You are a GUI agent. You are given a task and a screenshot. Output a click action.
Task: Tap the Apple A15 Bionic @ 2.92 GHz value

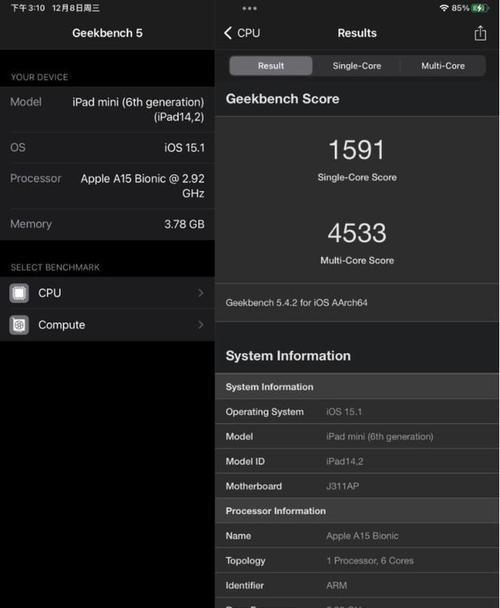tap(142, 186)
